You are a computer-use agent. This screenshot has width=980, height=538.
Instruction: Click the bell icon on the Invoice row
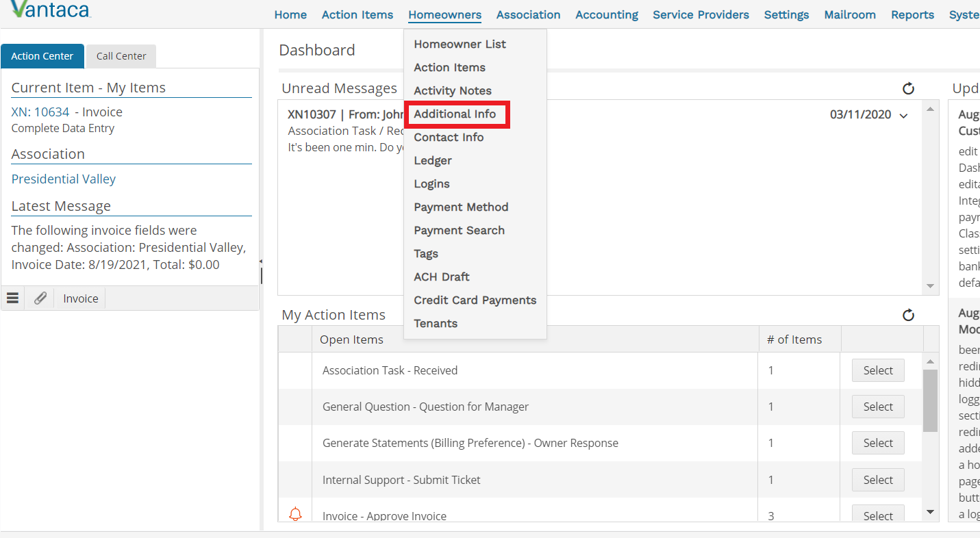(x=295, y=514)
